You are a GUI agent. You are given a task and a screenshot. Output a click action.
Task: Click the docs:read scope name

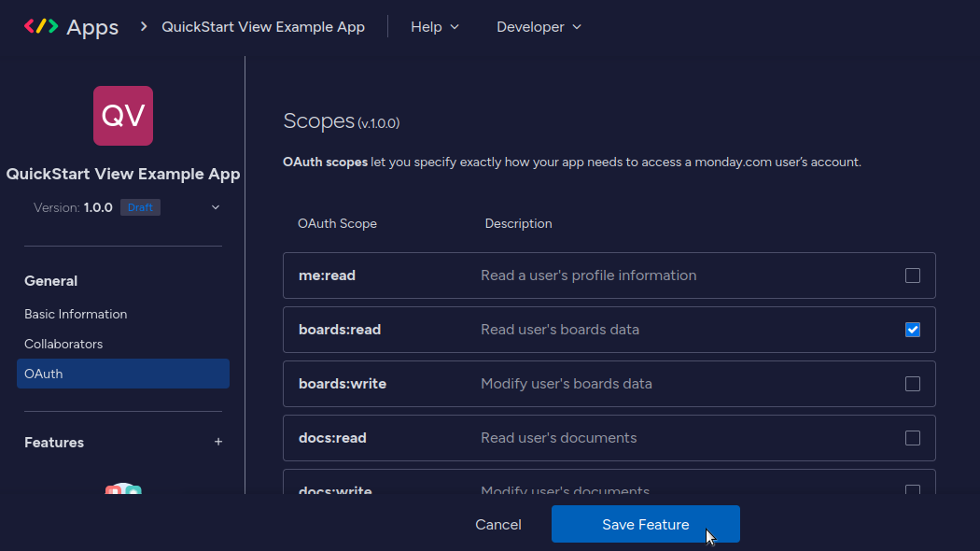point(332,438)
